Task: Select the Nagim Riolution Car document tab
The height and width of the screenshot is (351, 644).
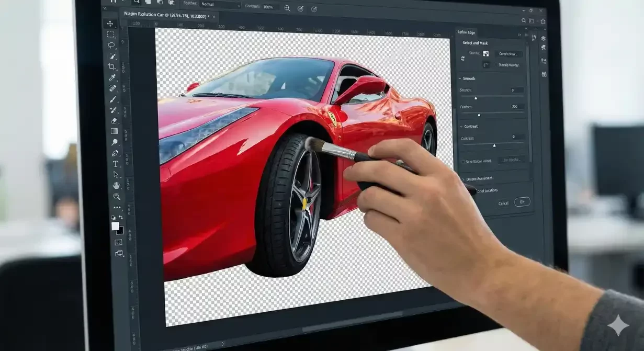Action: pos(166,16)
